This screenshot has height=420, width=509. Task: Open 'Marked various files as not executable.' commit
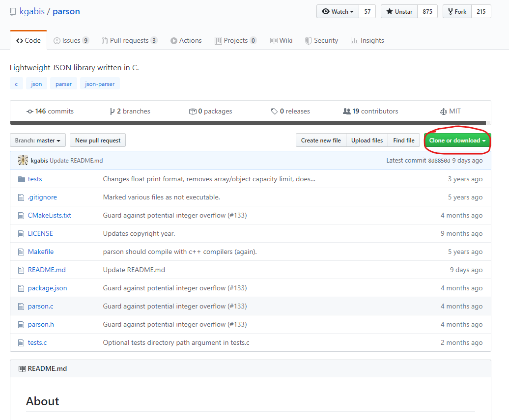pyautogui.click(x=161, y=197)
